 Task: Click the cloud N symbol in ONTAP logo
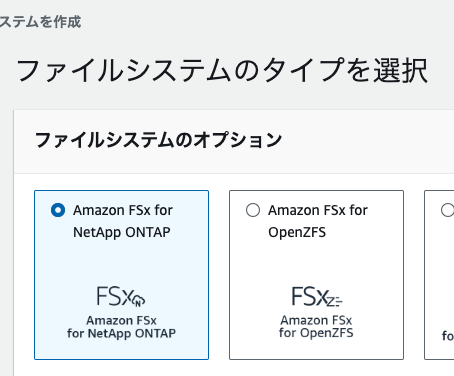138,301
